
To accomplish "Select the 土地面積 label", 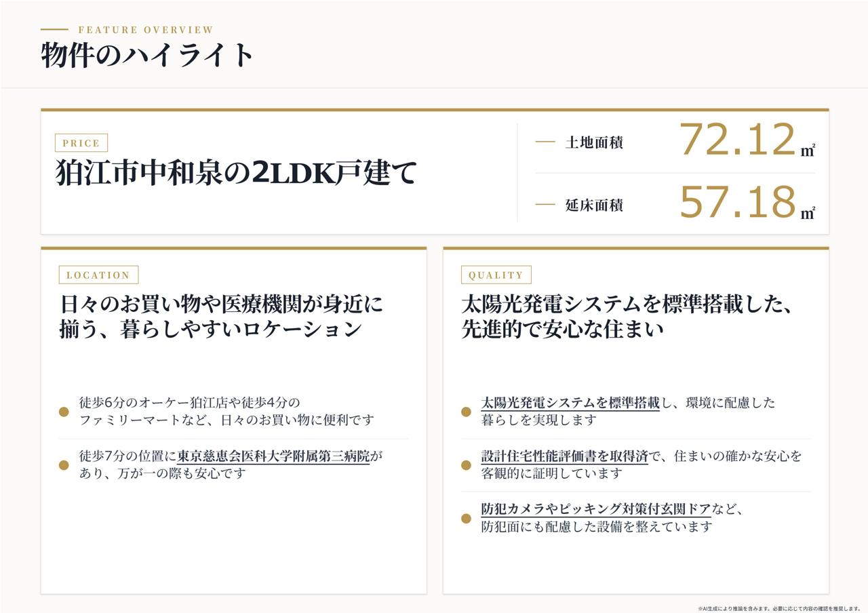I will tap(594, 142).
